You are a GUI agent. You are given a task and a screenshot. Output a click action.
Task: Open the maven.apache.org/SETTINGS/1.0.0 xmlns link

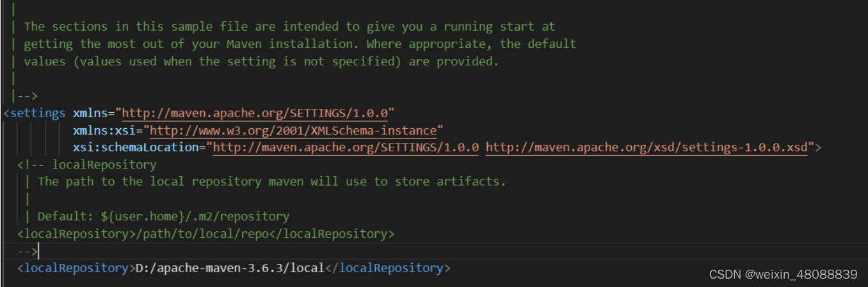click(x=255, y=113)
